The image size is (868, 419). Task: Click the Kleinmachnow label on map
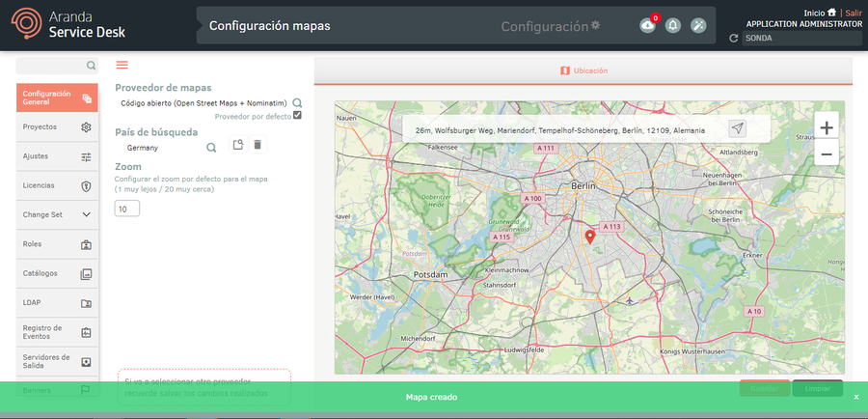506,270
